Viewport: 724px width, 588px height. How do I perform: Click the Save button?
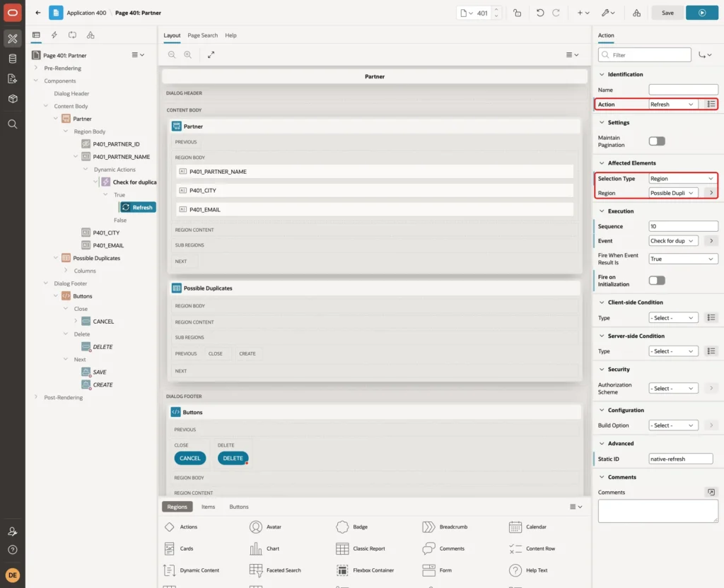tap(667, 13)
